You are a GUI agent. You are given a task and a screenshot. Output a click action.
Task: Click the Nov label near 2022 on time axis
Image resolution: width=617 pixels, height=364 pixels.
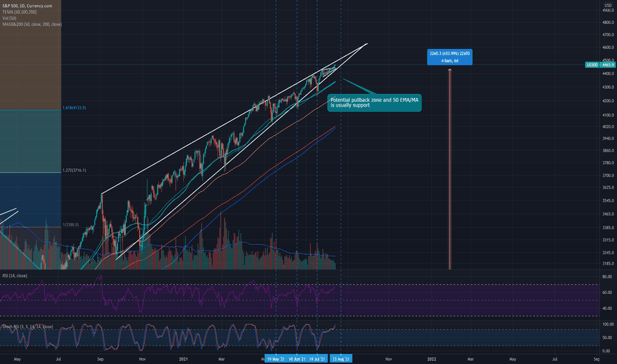pyautogui.click(x=389, y=359)
